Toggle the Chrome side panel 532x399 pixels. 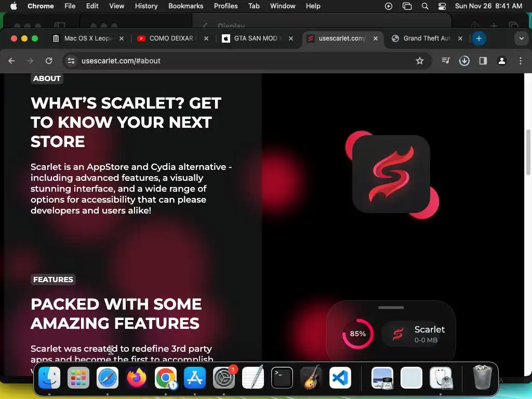pyautogui.click(x=483, y=61)
